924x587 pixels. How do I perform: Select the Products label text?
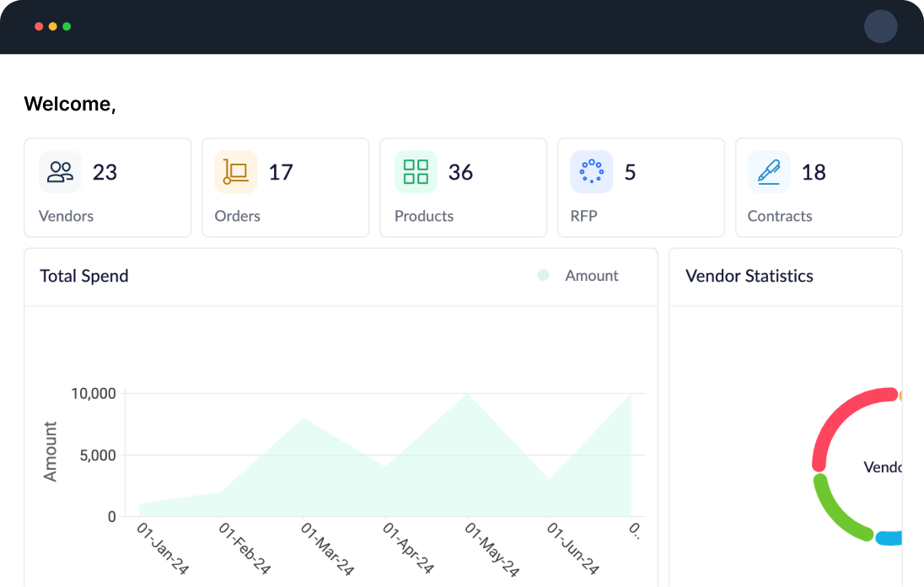click(424, 216)
